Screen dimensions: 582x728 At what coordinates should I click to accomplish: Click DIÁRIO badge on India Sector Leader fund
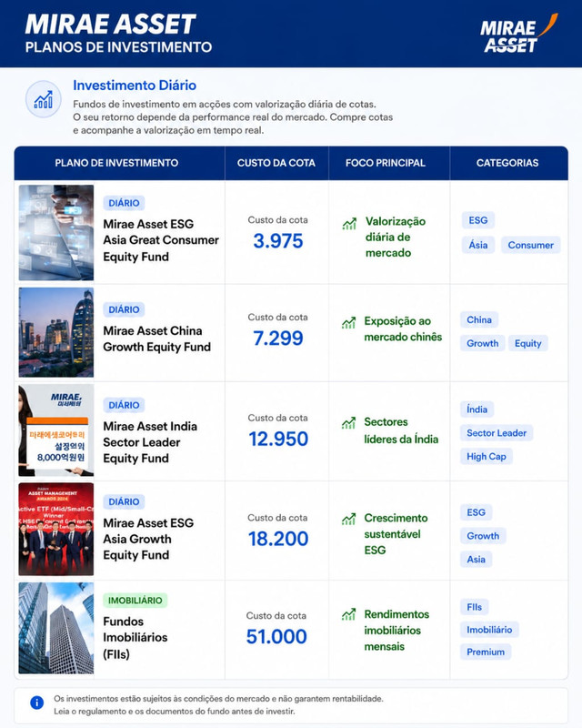pyautogui.click(x=124, y=405)
